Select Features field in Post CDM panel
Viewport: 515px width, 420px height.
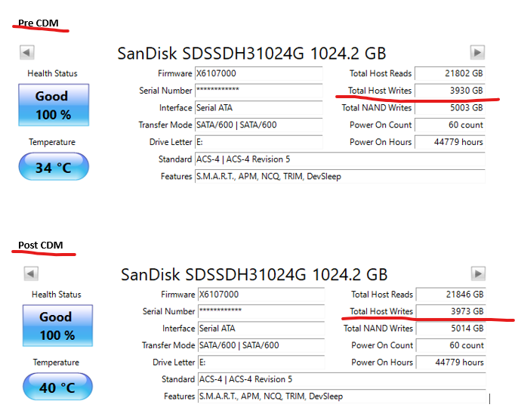point(342,397)
